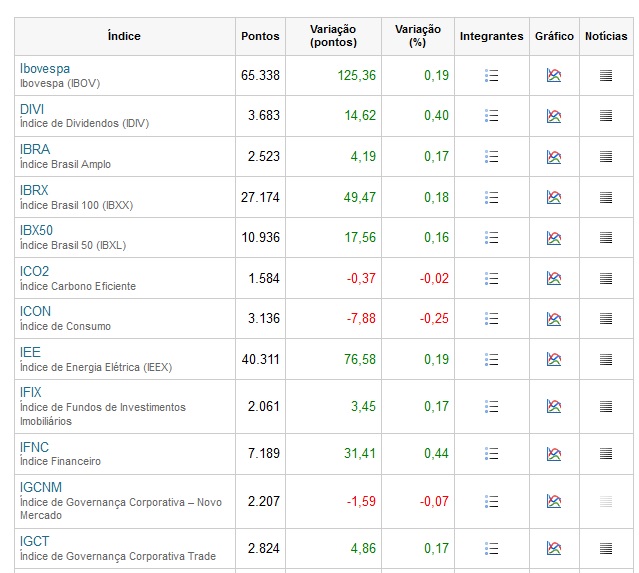Open the Ibovespa index link
Screen dimensions: 639x573
click(45, 68)
